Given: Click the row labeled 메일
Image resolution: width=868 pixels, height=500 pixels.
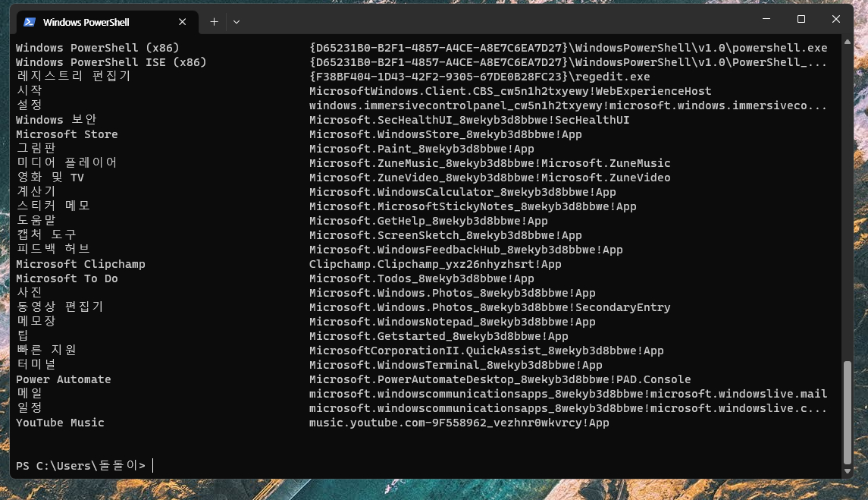Looking at the screenshot, I should pos(30,394).
